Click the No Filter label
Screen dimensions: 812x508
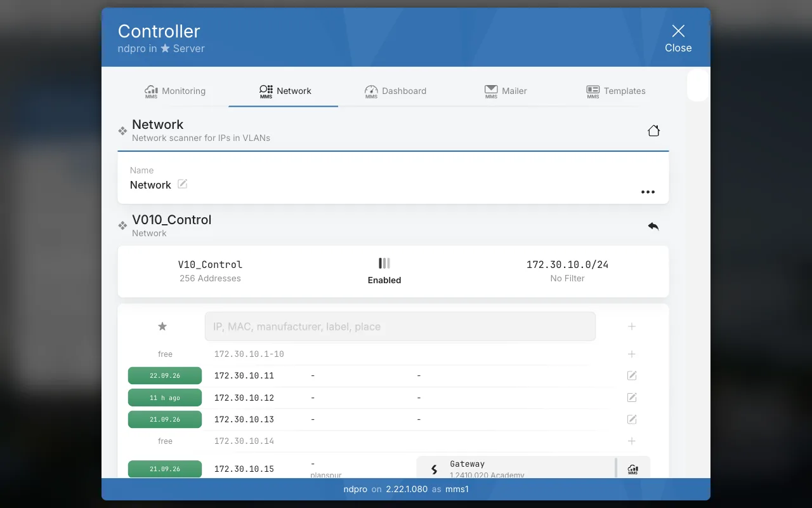pos(567,278)
